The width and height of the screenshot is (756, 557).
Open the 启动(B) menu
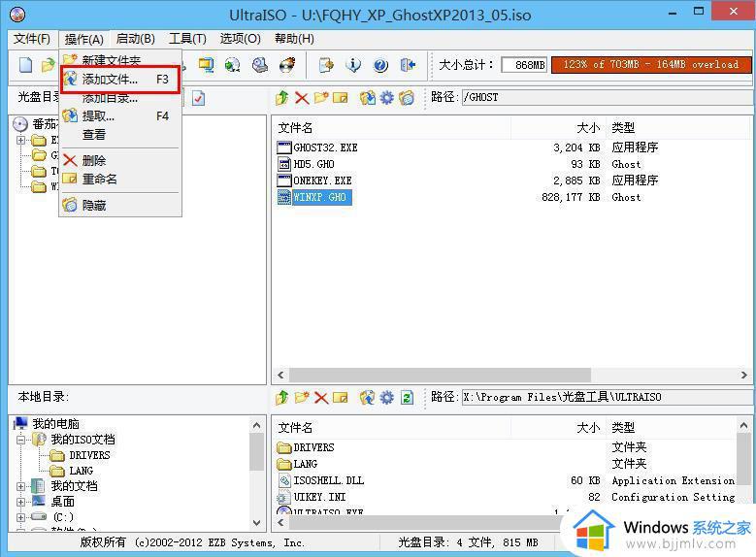[x=136, y=39]
